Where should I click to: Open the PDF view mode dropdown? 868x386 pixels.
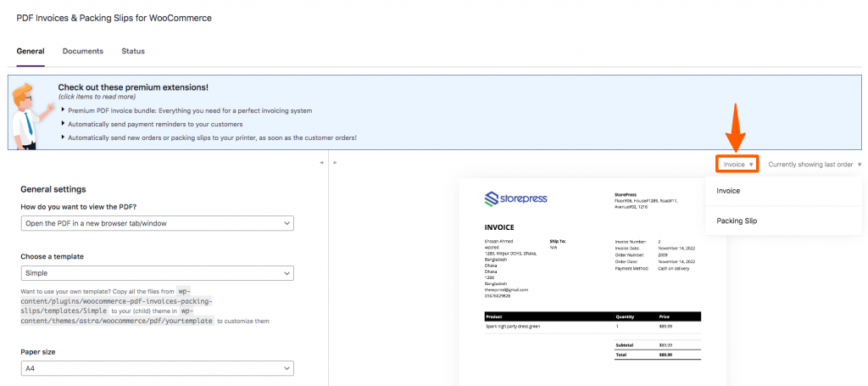coord(157,223)
